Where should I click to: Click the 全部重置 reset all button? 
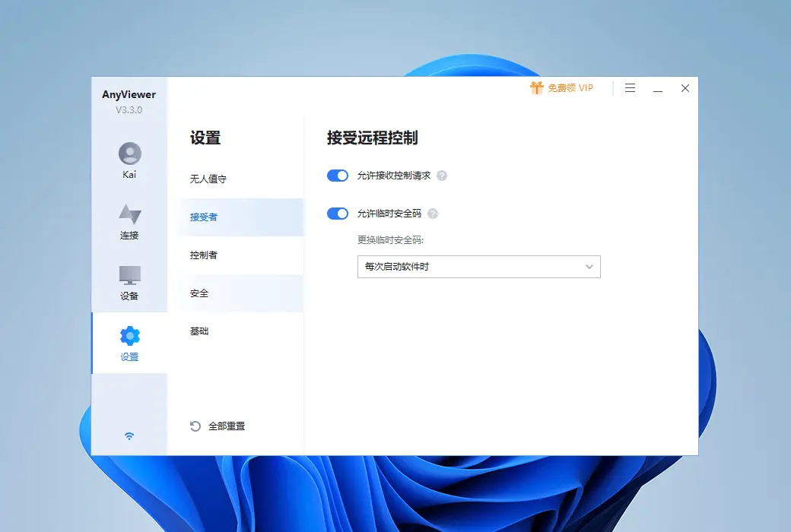(x=218, y=426)
